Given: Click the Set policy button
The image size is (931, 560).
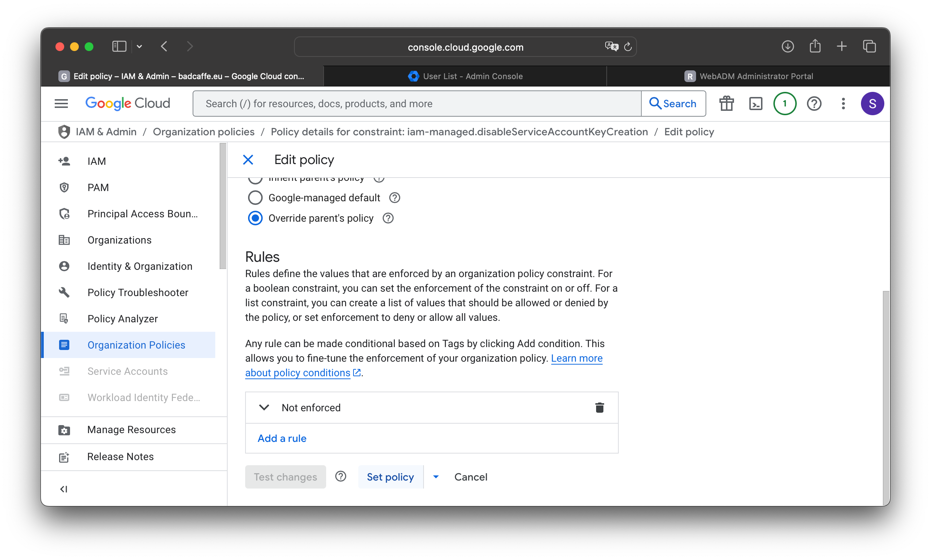Looking at the screenshot, I should click(390, 477).
